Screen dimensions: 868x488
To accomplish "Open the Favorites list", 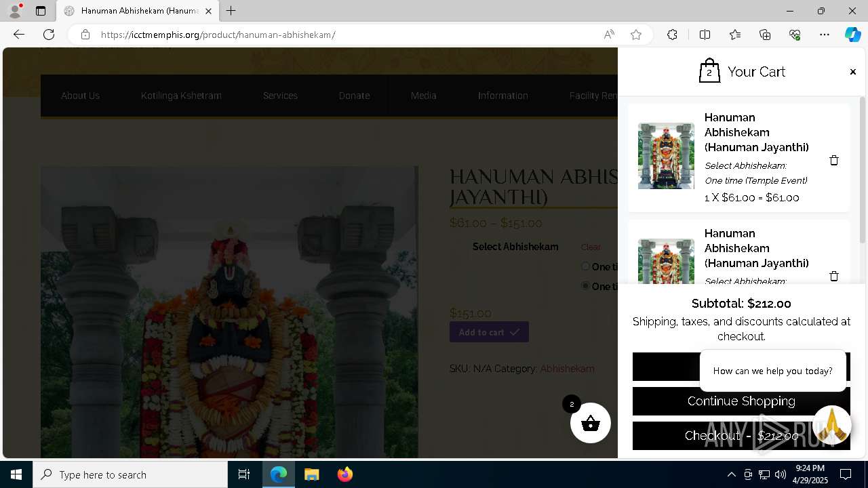I will pyautogui.click(x=735, y=35).
